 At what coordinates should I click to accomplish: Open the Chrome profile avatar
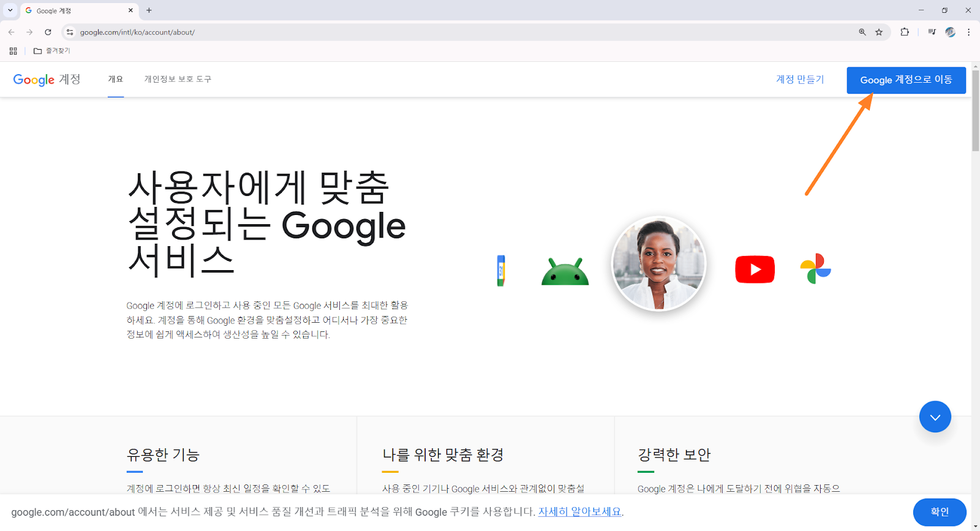[950, 32]
